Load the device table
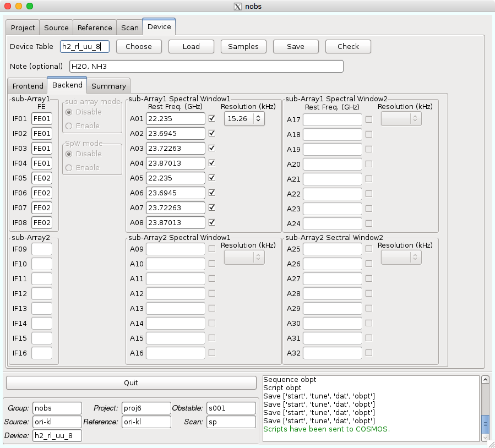495x448 pixels. [x=191, y=46]
